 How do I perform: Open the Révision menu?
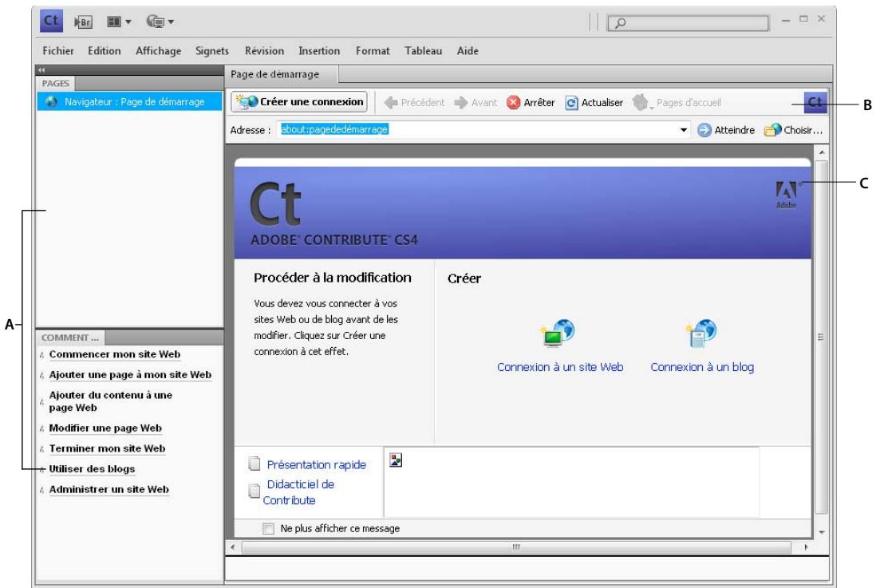[x=264, y=51]
